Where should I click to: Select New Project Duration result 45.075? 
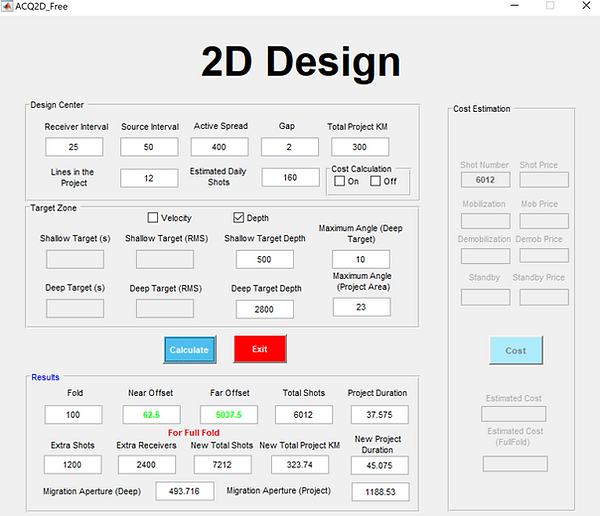[x=380, y=465]
